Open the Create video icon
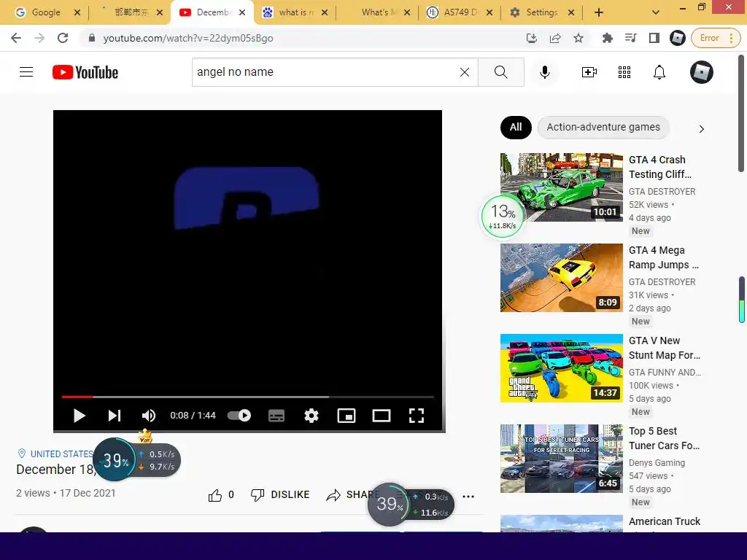The image size is (747, 560). [x=589, y=72]
